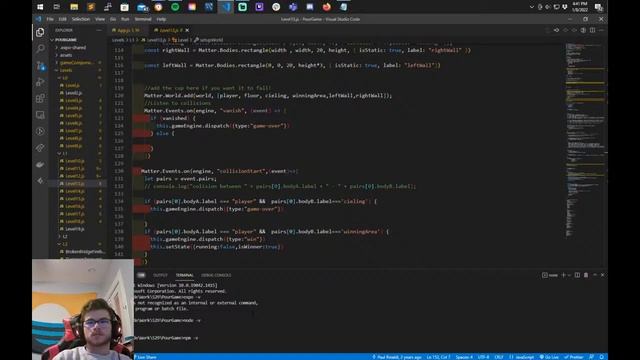Open Level19.js in the explorer tree

click(78, 229)
